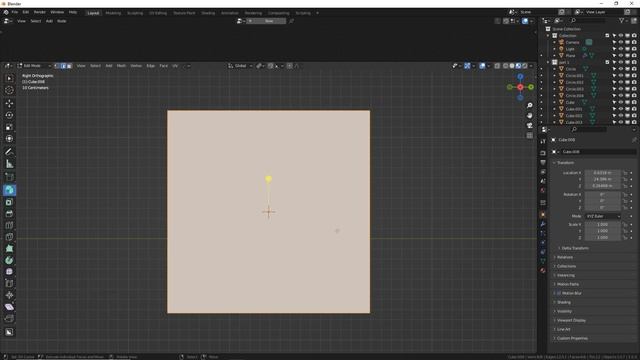Toggle camera view with the camera icon
640x360 pixels.
click(529, 125)
